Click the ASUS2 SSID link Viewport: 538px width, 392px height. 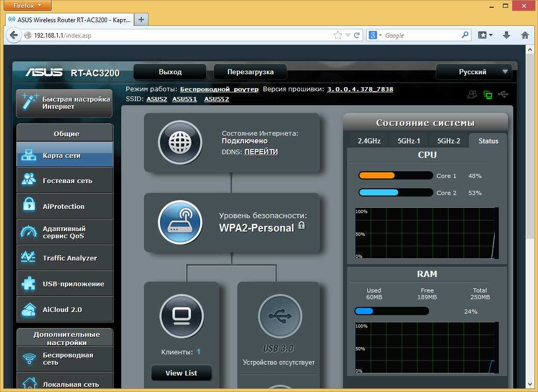(x=157, y=99)
